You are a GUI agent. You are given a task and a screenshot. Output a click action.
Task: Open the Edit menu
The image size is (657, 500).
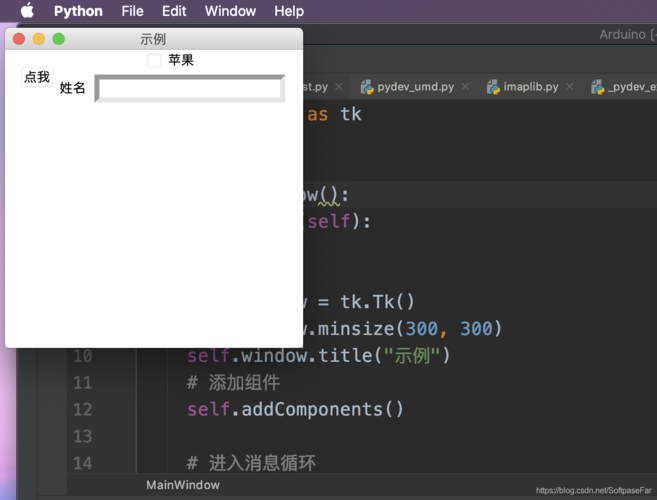pyautogui.click(x=174, y=11)
